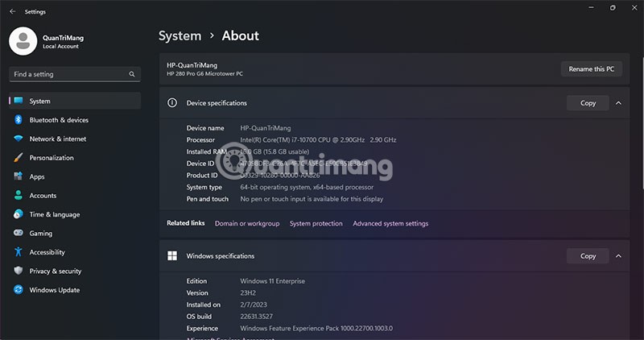This screenshot has height=340, width=644.
Task: Go to System in breadcrumb
Action: pyautogui.click(x=180, y=35)
